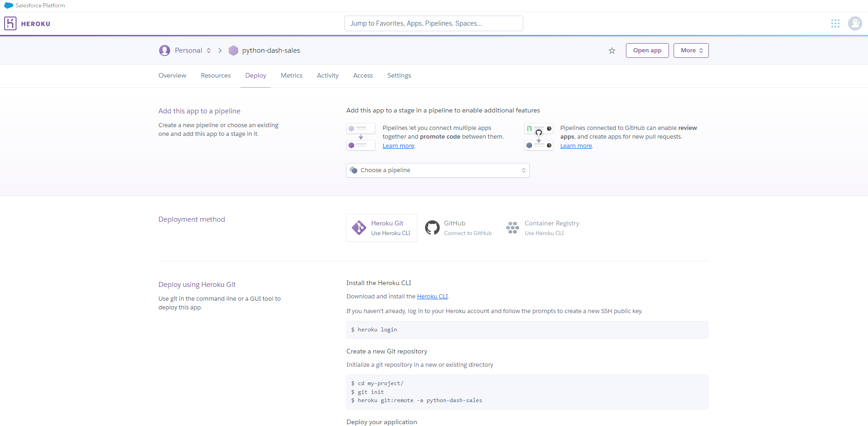Go to the Activity tab
This screenshot has width=868, height=426.
(x=328, y=76)
